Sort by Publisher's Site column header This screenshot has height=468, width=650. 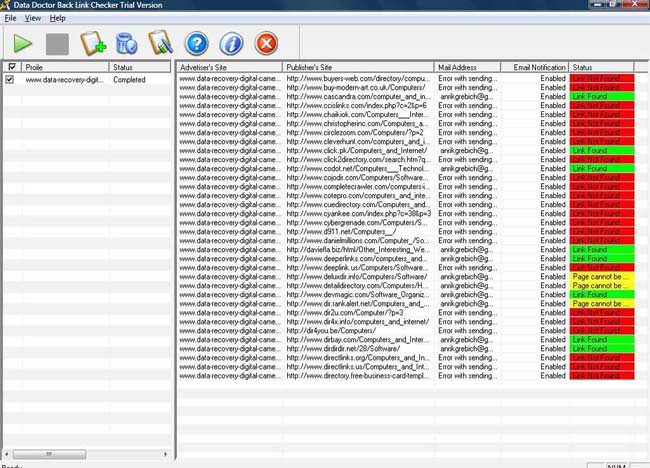[358, 67]
